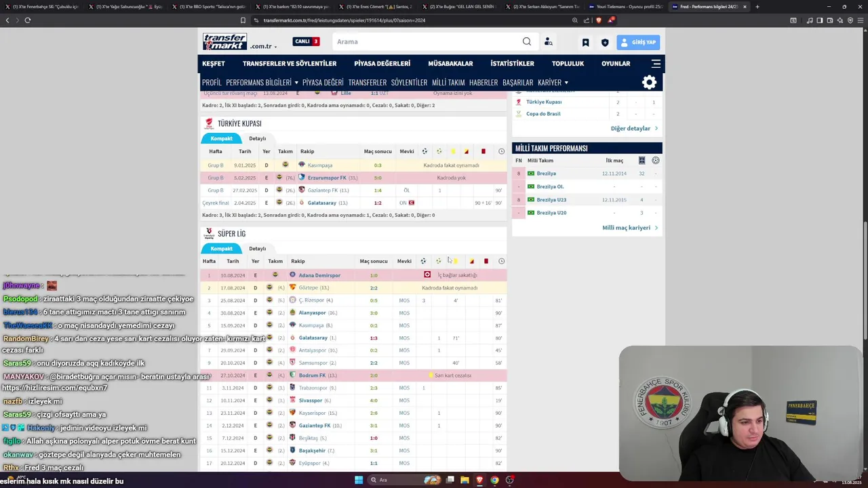This screenshot has width=868, height=488.
Task: Open TRANSFERLER VE SÖYLENTİLER menu
Action: (x=290, y=64)
